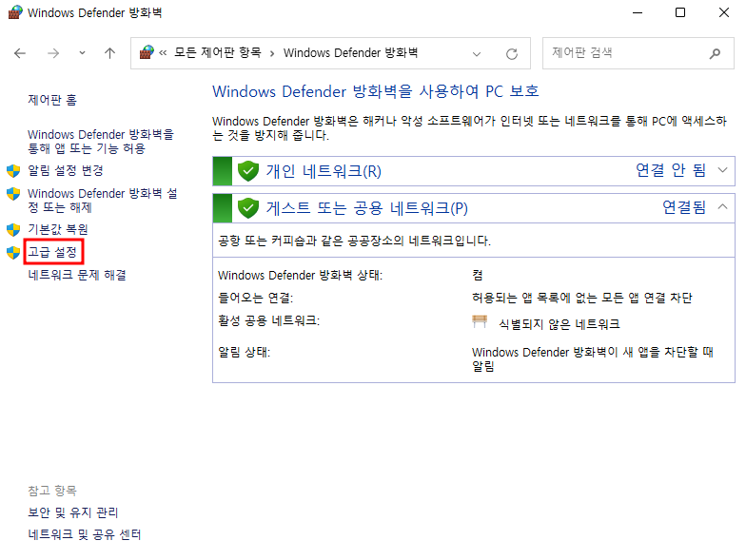Open 네트워크 및 공유 센터 link
Viewport: 746px width, 560px height.
[x=84, y=534]
